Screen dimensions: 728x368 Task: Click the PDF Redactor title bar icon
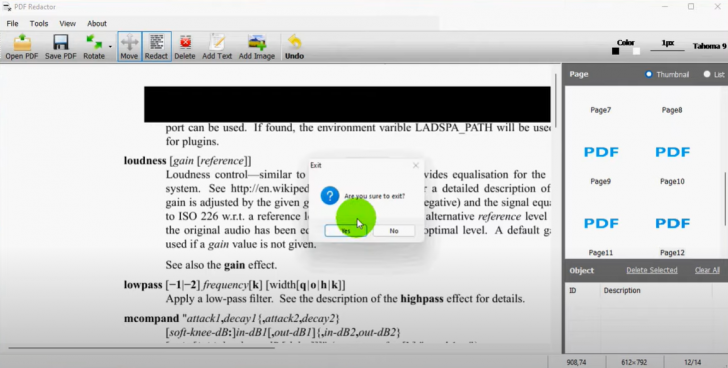(x=7, y=6)
